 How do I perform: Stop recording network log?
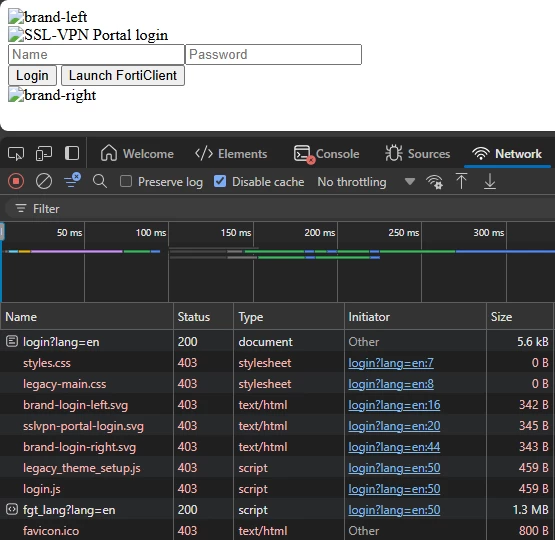(16, 182)
